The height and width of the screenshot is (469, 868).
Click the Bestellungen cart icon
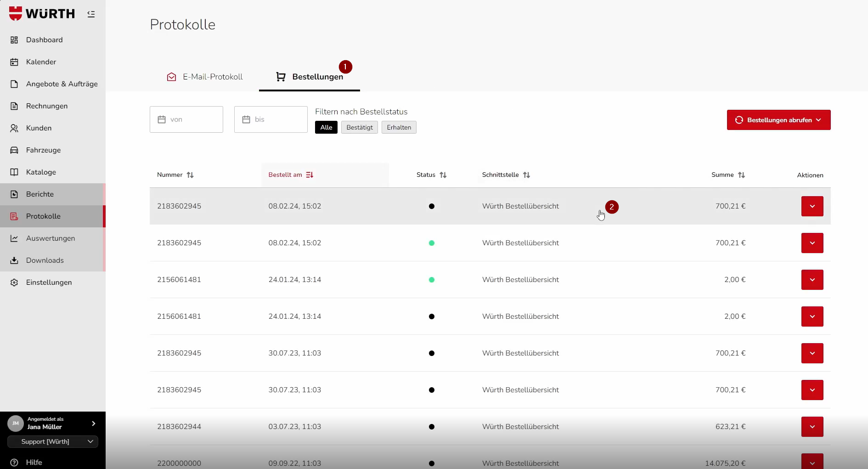[281, 77]
